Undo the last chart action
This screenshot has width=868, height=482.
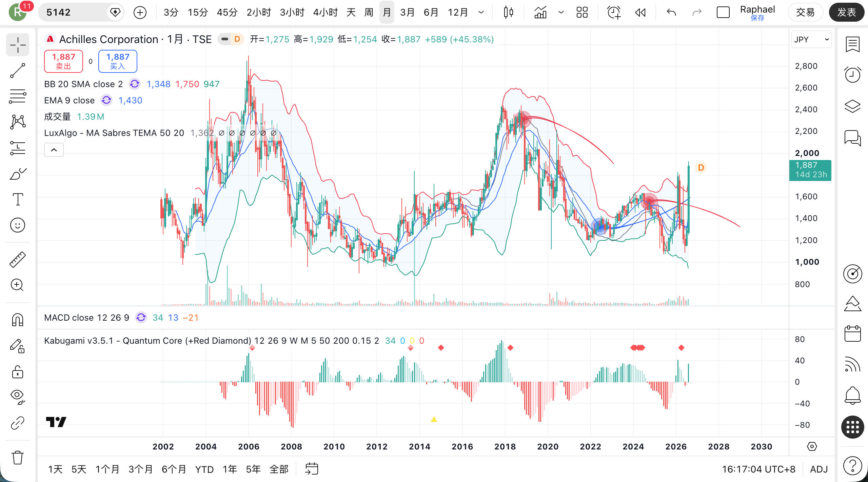[x=671, y=13]
